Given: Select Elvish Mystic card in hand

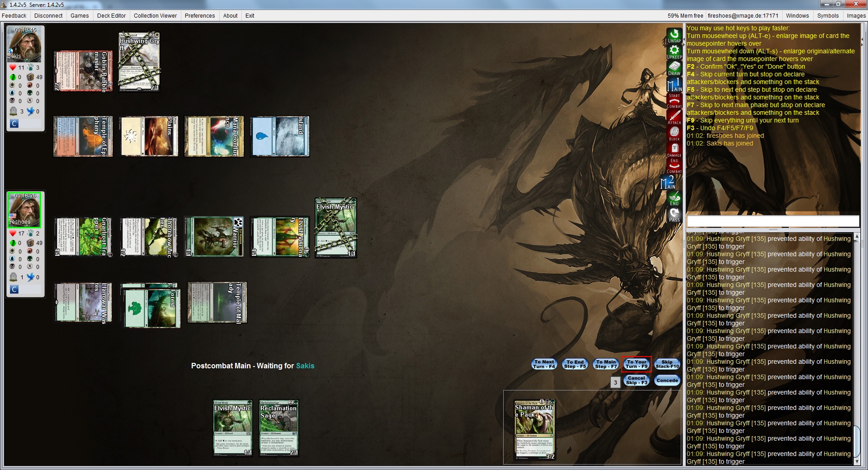Looking at the screenshot, I should (x=233, y=428).
